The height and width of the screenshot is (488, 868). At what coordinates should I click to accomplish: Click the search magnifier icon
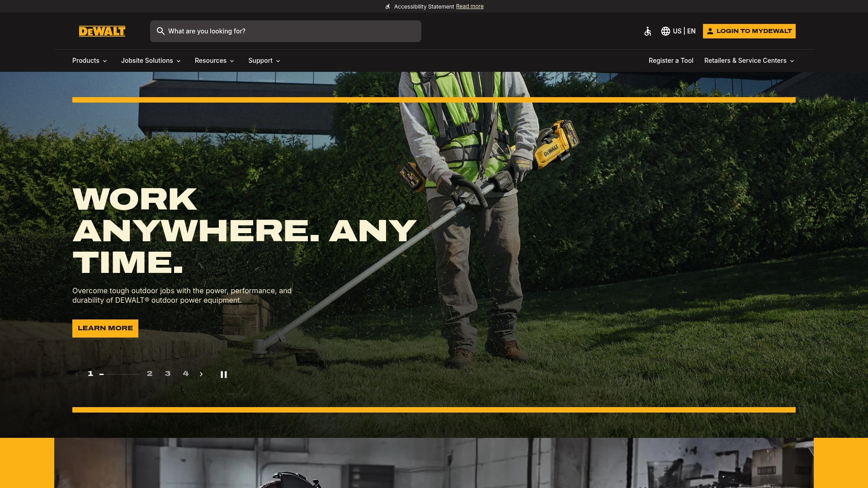160,31
